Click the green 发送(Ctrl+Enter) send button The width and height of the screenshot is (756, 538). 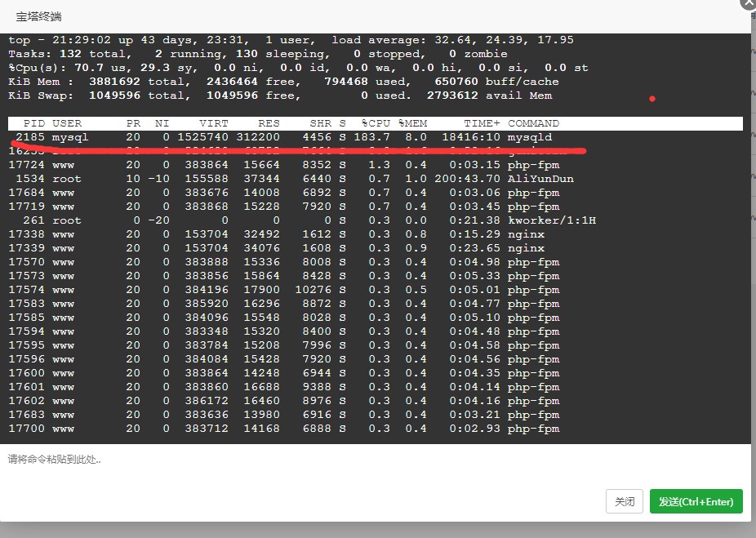point(696,501)
